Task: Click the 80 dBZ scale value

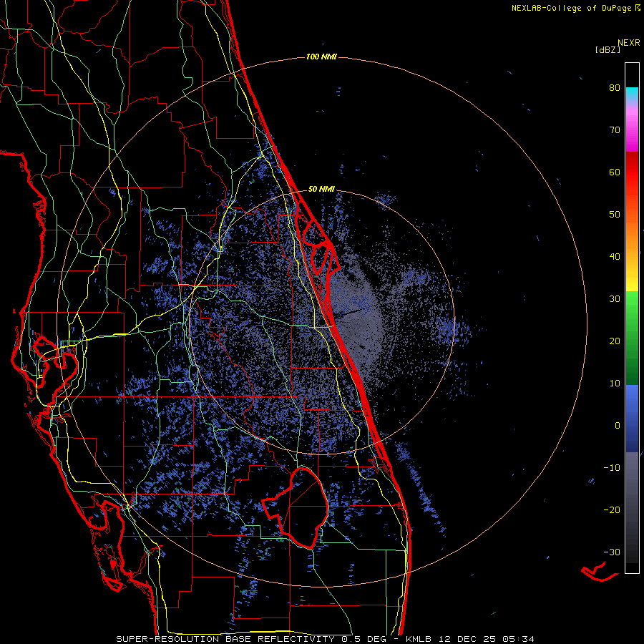Action: (615, 88)
